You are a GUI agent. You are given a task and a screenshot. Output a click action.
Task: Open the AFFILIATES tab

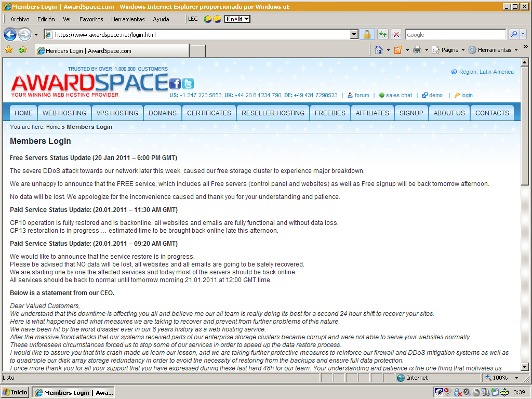click(x=373, y=113)
